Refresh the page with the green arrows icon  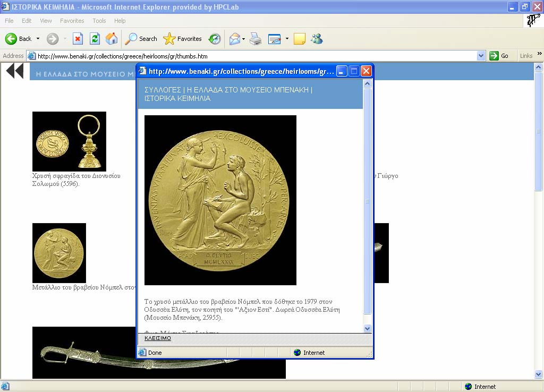(x=95, y=38)
